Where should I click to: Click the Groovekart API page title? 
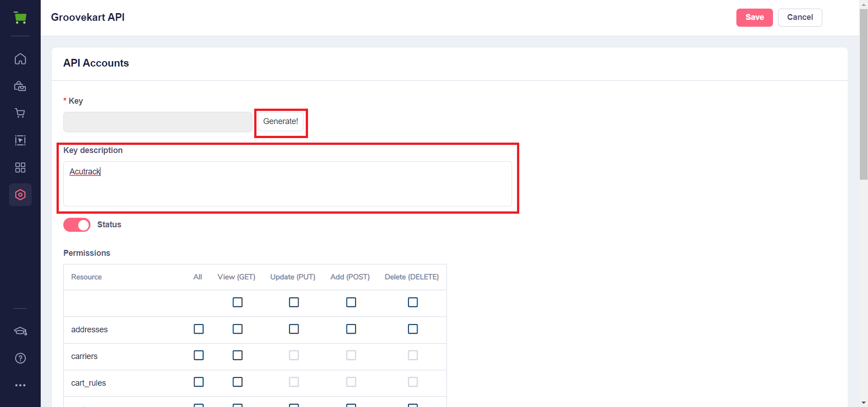(88, 17)
